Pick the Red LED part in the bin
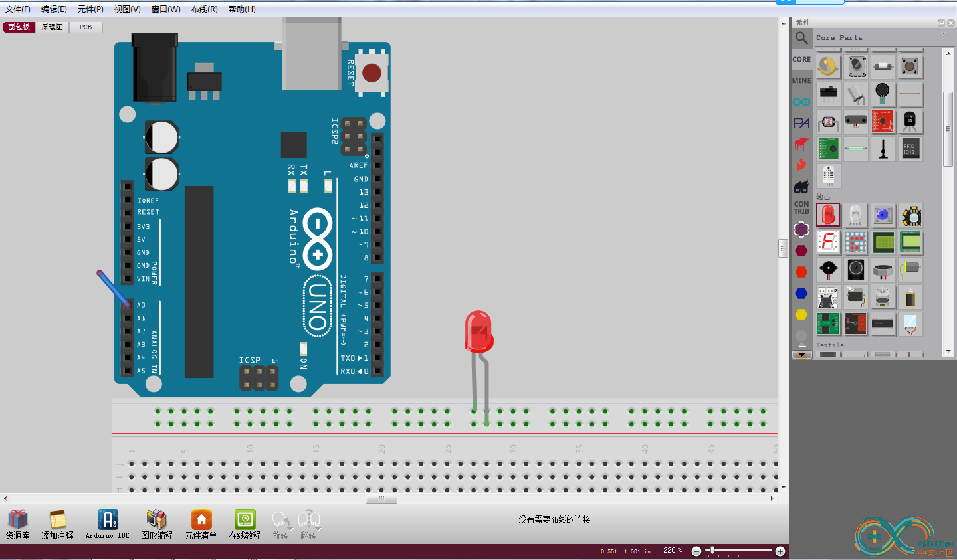The image size is (957, 560). click(x=829, y=215)
